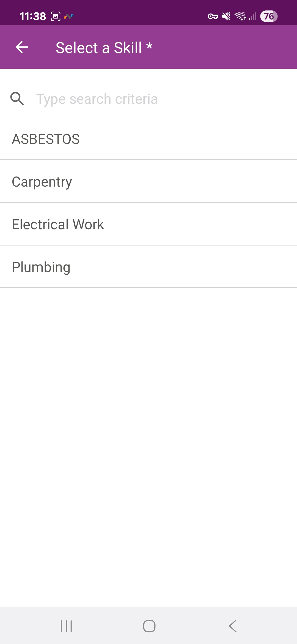Image resolution: width=297 pixels, height=644 pixels.
Task: Tap the screenshot capture status icon
Action: tap(56, 17)
